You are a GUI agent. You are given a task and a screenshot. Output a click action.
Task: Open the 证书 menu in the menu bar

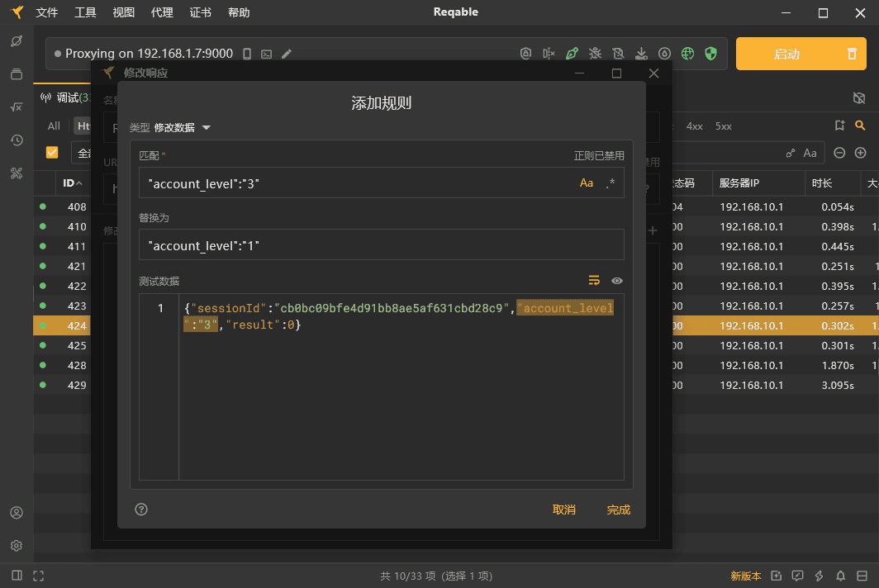pyautogui.click(x=200, y=12)
